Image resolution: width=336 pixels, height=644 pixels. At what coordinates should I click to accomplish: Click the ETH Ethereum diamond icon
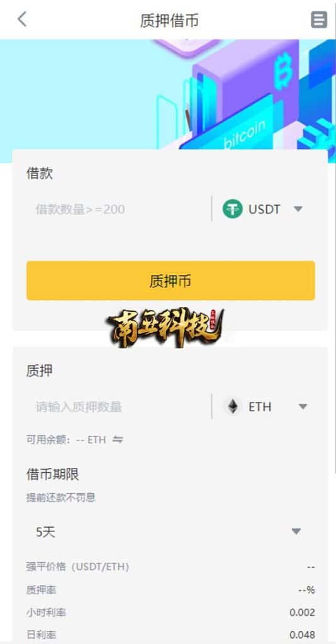click(233, 407)
